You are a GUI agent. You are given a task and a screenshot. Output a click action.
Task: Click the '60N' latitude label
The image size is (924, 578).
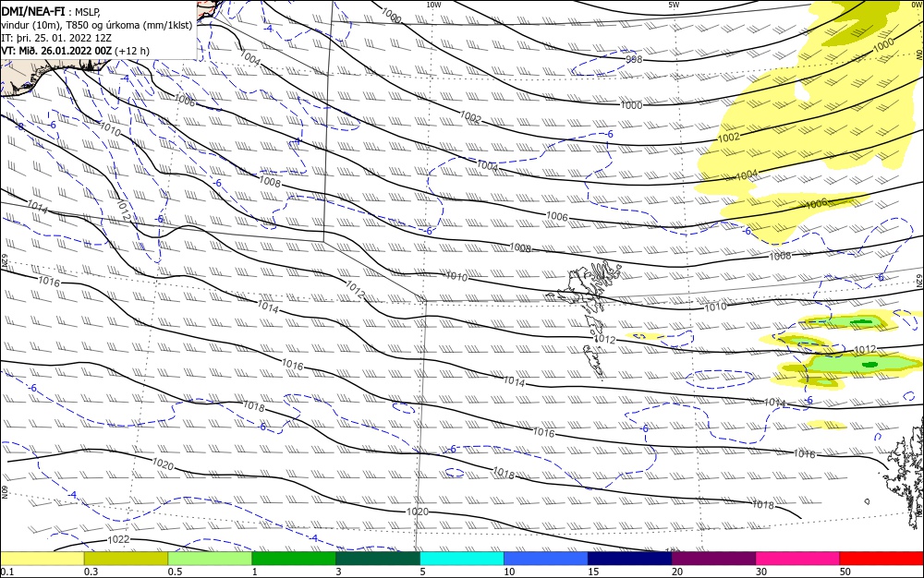pos(4,492)
